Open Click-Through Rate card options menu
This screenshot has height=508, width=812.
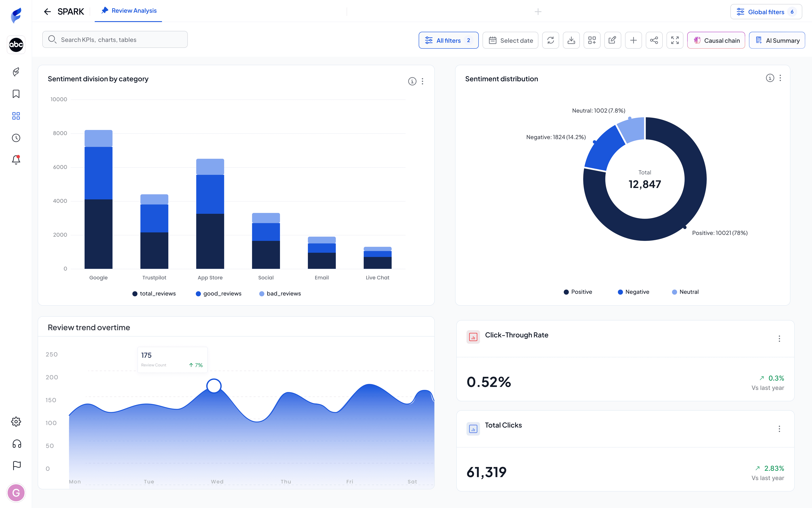click(x=779, y=339)
